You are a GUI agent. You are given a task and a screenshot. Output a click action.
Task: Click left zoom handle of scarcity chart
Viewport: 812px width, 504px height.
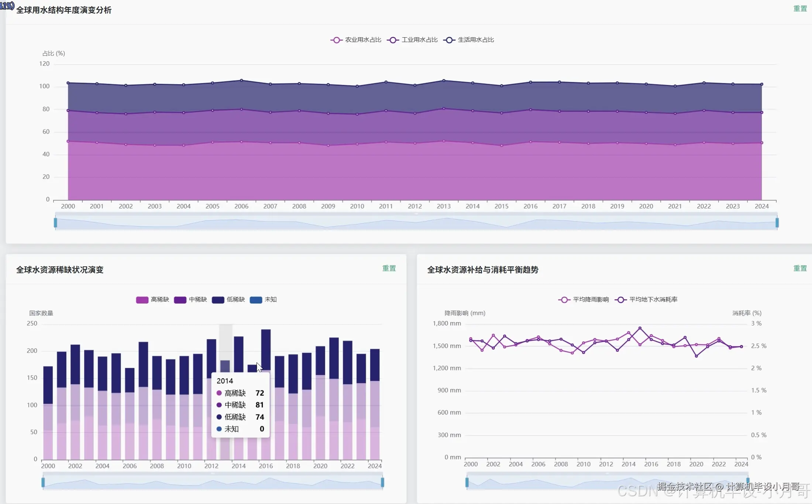(43, 482)
